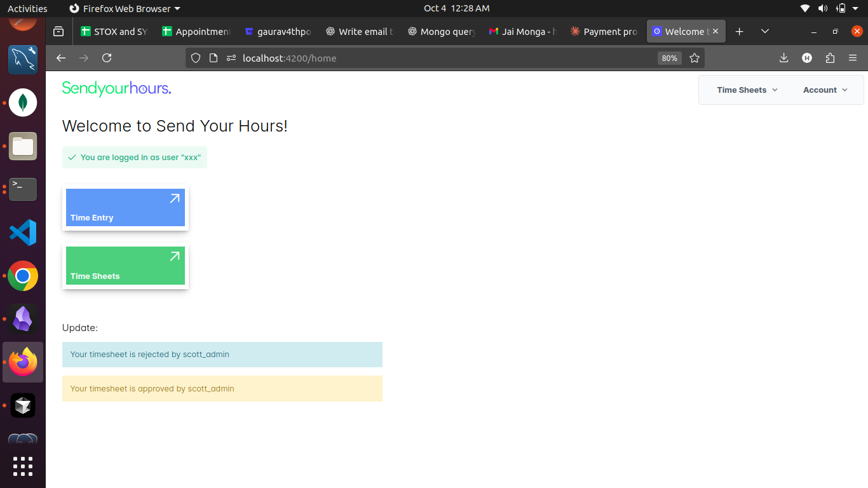868x488 pixels.
Task: Click the Sendyourhours logo
Action: (116, 89)
